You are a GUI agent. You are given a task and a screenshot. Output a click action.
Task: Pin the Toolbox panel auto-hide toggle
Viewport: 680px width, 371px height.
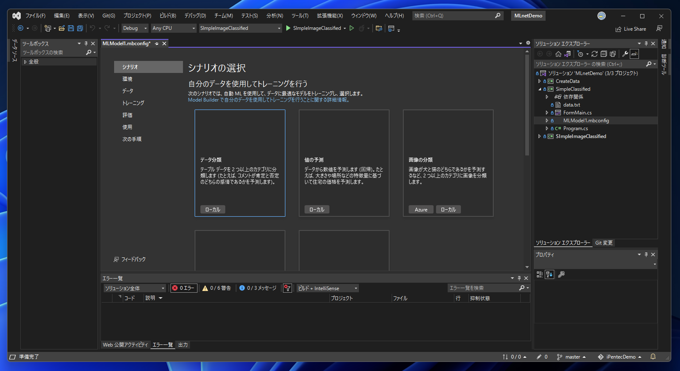click(x=86, y=44)
